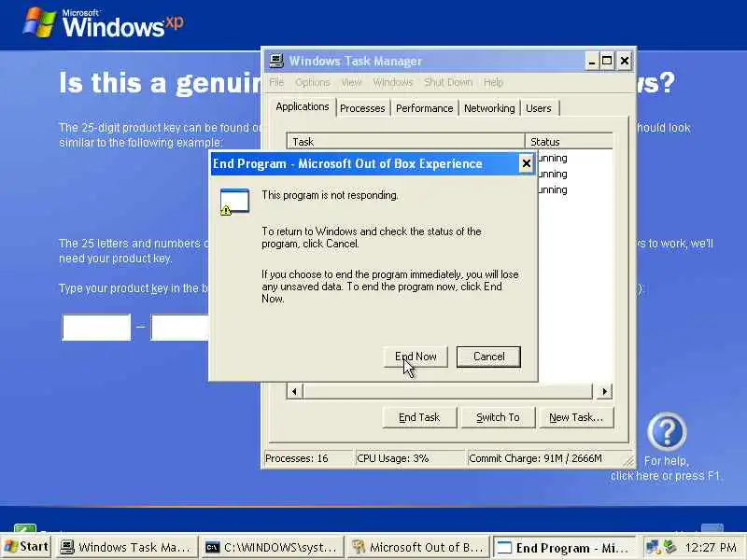
Task: Click the Processes: 16 status text
Action: tap(297, 458)
